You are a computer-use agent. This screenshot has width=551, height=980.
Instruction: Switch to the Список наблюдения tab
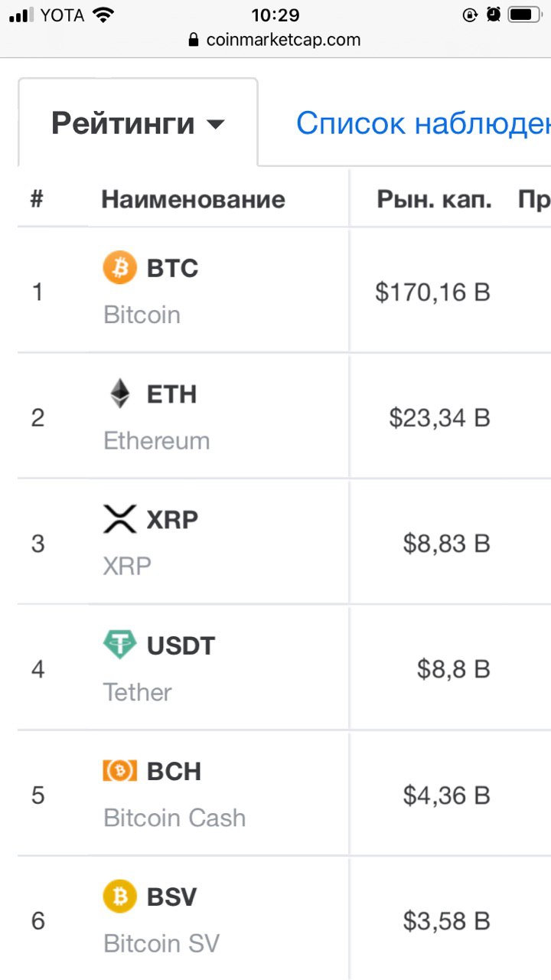(x=423, y=123)
